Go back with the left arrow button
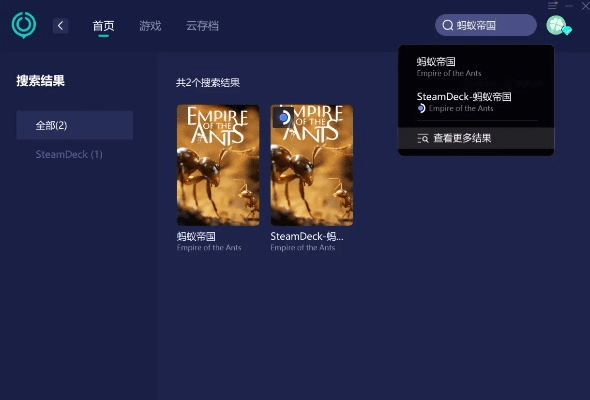590x400 pixels. click(x=60, y=26)
